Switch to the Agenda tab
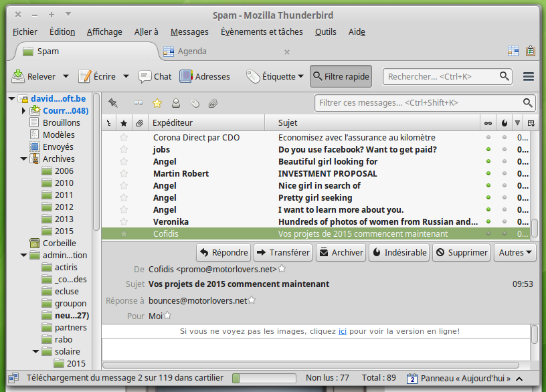Image resolution: width=546 pixels, height=392 pixels. 191,52
